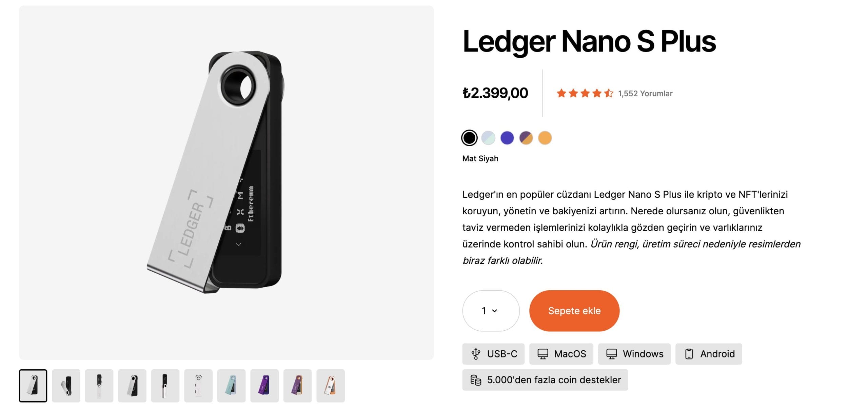The height and width of the screenshot is (408, 868).
Task: Click the coin stack icon on supported coins badge
Action: 477,380
